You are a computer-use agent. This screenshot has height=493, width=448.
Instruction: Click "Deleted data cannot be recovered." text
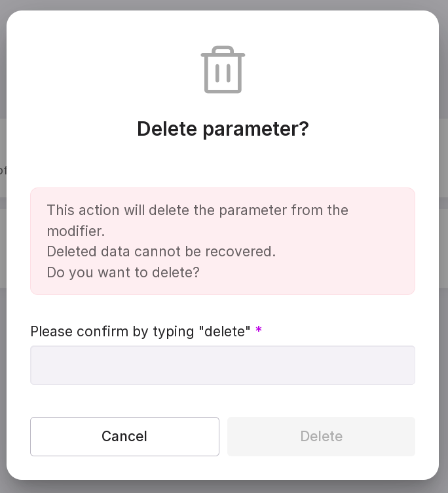coord(161,251)
